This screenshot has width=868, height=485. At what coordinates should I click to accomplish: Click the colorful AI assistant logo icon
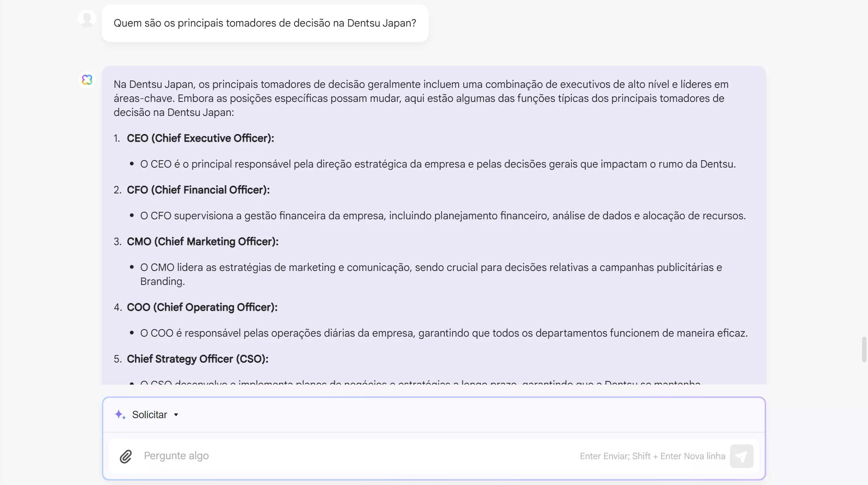click(x=87, y=80)
